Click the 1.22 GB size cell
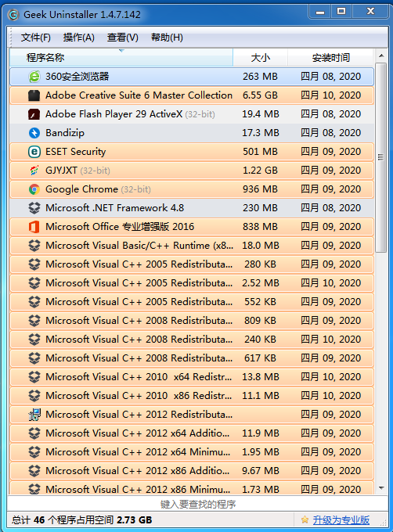This screenshot has height=532, width=393. (260, 171)
